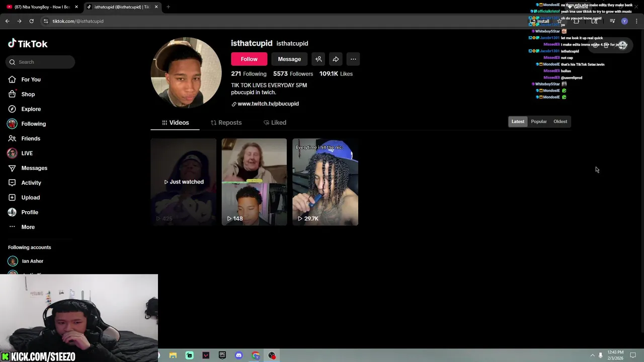644x362 pixels.
Task: Open the Explore page
Action: tap(31, 109)
